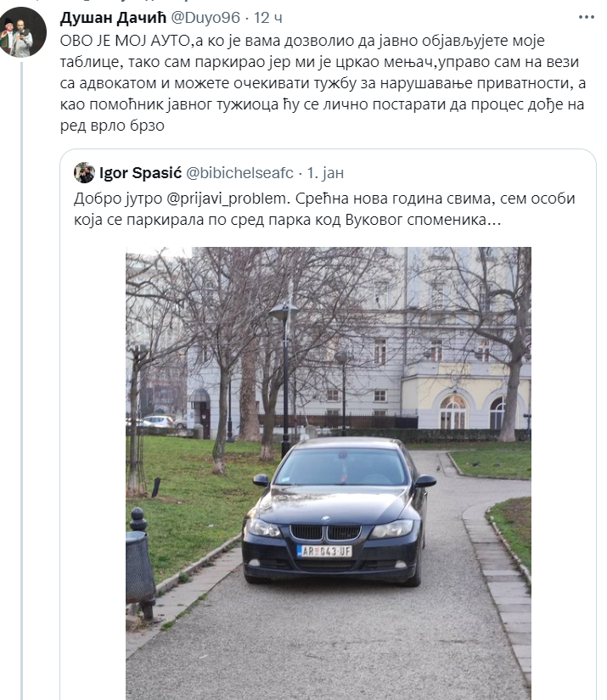Click the car's license plate in the photo

point(324,551)
